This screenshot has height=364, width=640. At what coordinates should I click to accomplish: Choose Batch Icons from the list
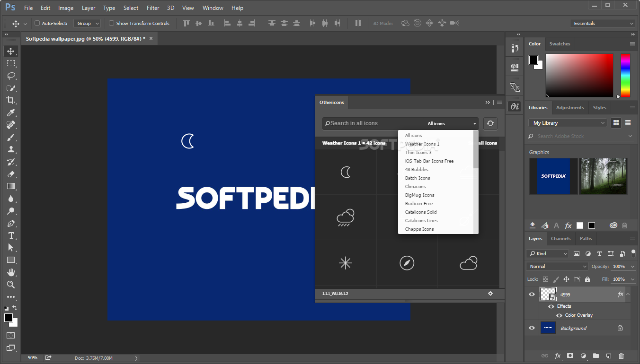click(x=418, y=178)
